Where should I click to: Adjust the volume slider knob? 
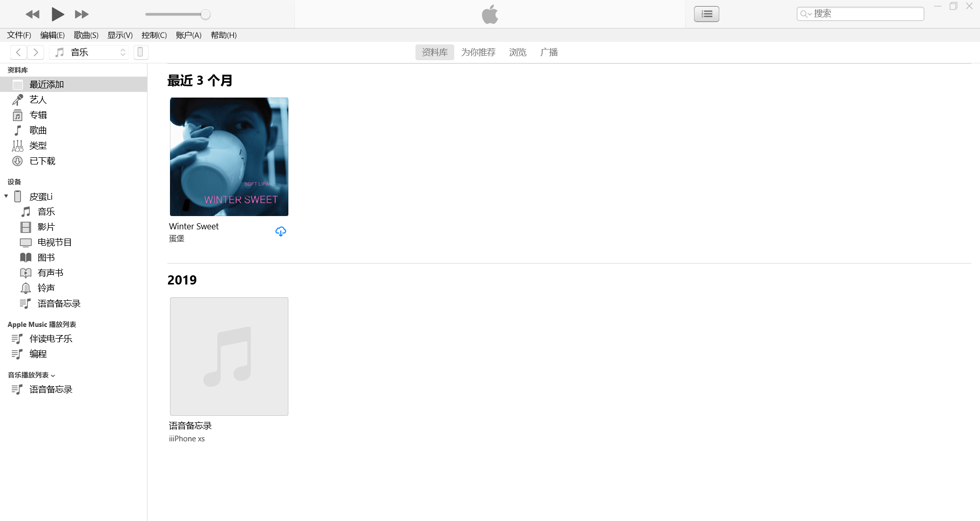click(205, 14)
